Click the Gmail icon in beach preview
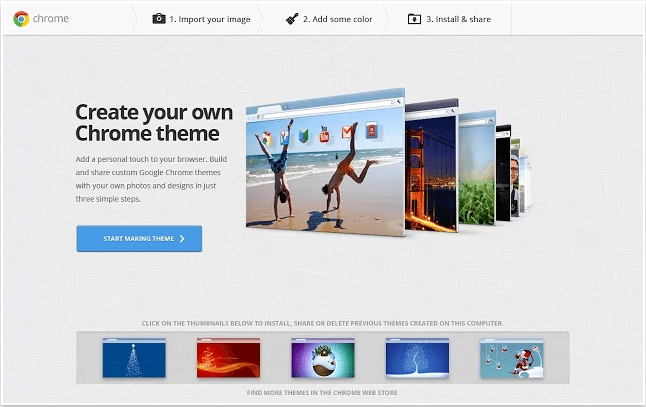Image resolution: width=646 pixels, height=407 pixels. (x=347, y=132)
